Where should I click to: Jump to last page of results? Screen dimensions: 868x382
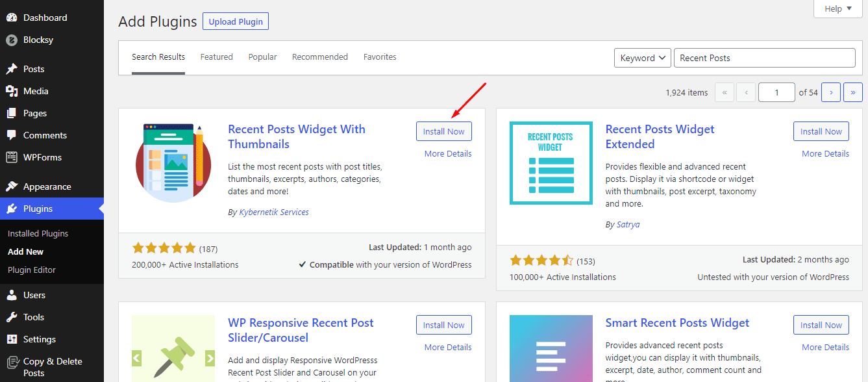tap(853, 93)
